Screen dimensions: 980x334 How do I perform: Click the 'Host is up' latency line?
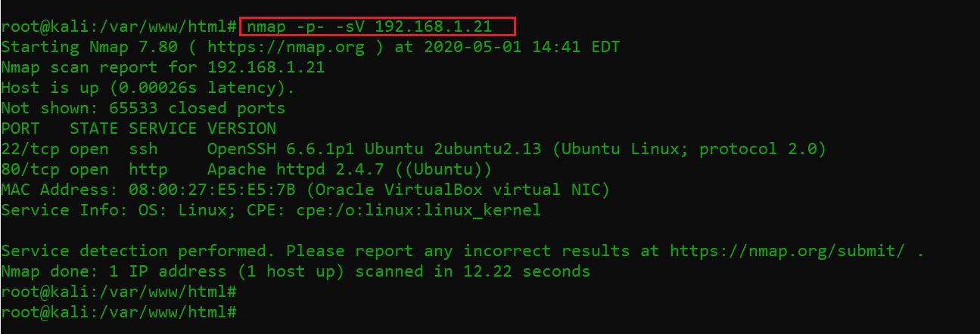coord(148,88)
